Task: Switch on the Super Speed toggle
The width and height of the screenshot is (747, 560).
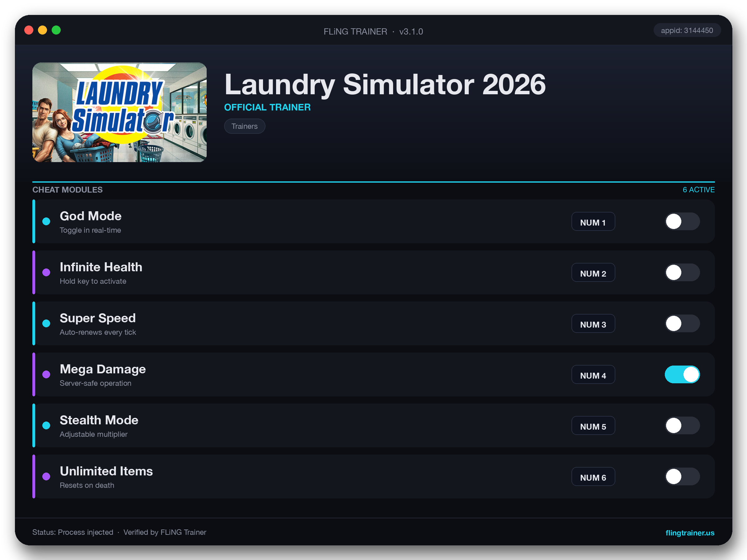Action: (x=682, y=323)
